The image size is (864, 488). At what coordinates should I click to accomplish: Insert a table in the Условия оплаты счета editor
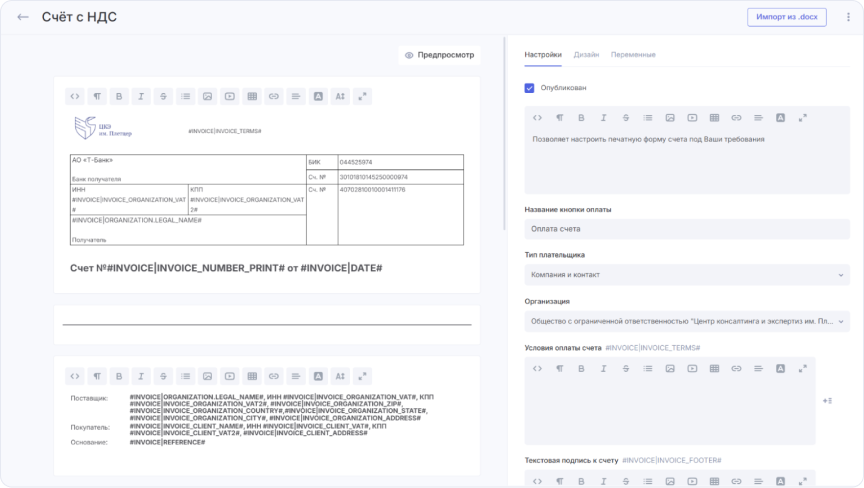pyautogui.click(x=714, y=368)
